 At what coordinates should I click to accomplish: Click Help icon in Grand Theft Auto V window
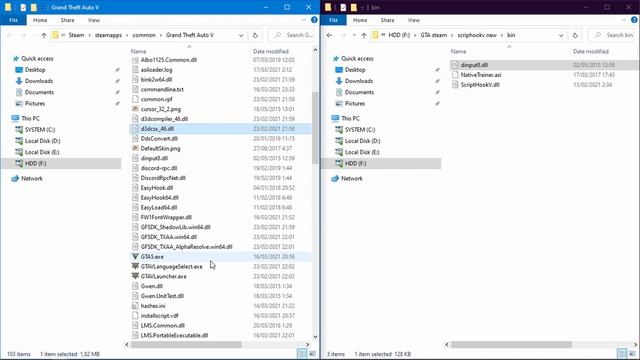click(x=314, y=20)
